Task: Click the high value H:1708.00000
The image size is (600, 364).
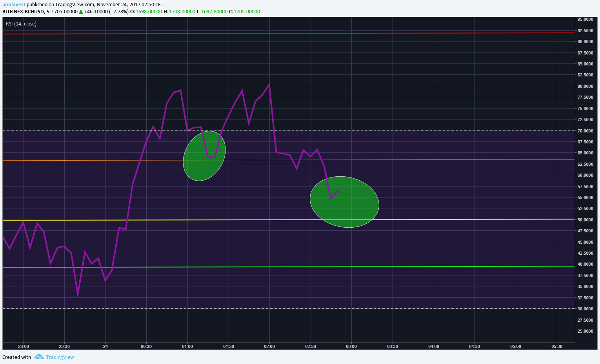Action: click(179, 12)
